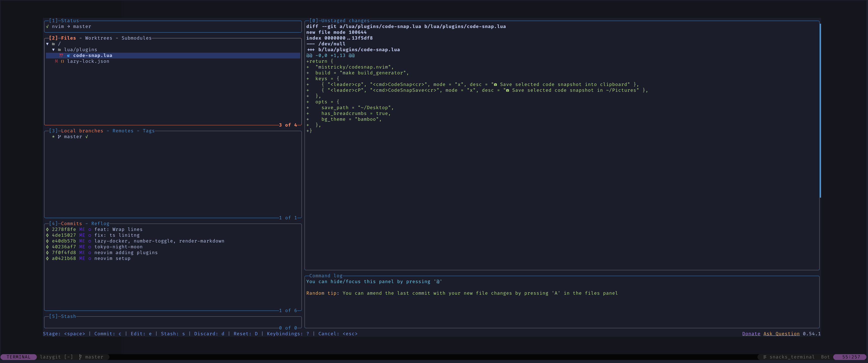Click the branch icon in bottom statusline
The height and width of the screenshot is (363, 868).
click(80, 357)
